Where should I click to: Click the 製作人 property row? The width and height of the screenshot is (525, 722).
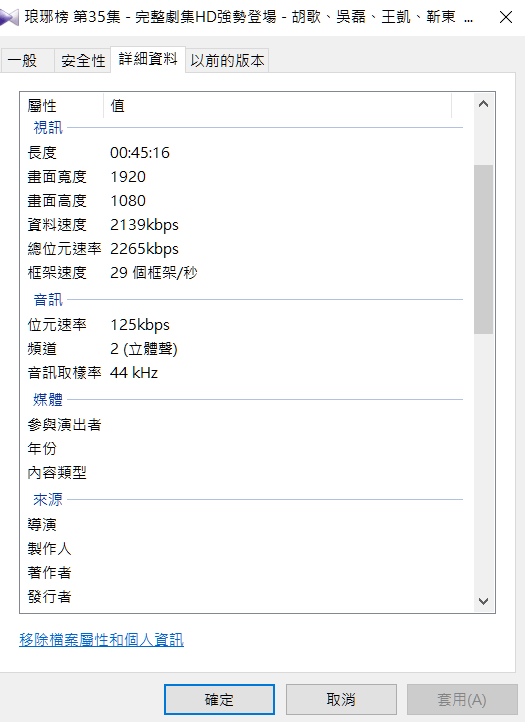(245, 548)
